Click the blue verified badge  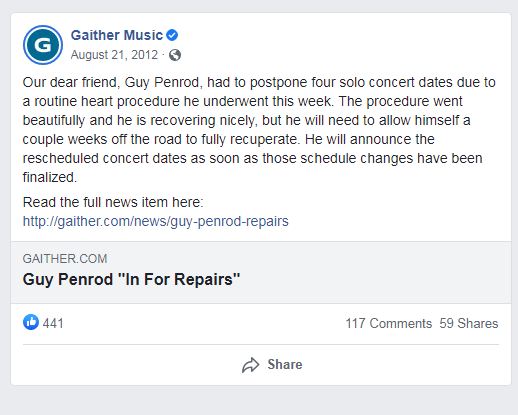(x=172, y=35)
